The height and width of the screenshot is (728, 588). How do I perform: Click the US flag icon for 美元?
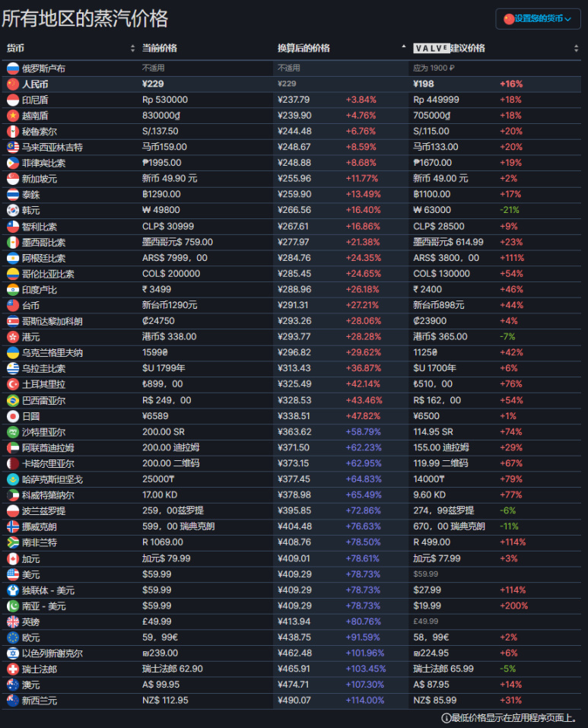[x=13, y=575]
